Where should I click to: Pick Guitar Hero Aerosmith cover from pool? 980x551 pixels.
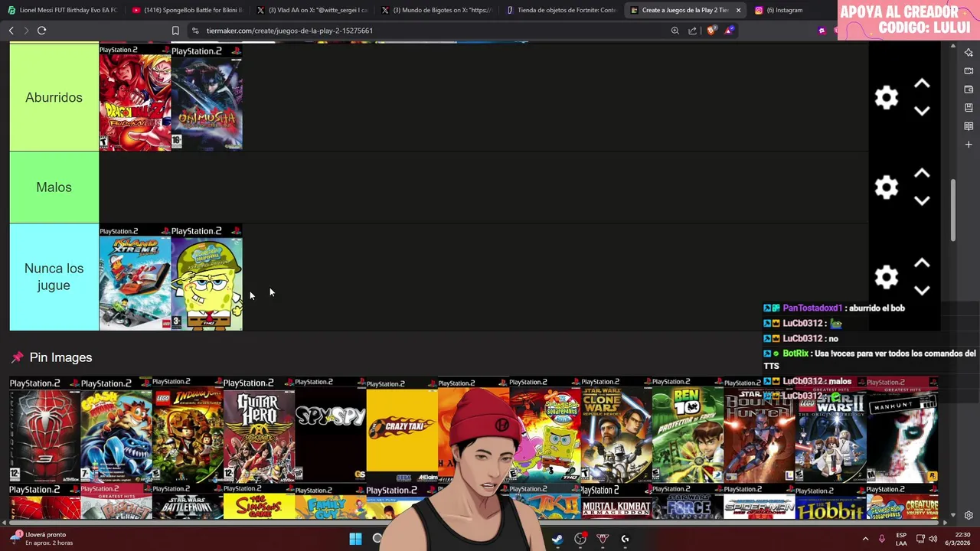point(259,430)
